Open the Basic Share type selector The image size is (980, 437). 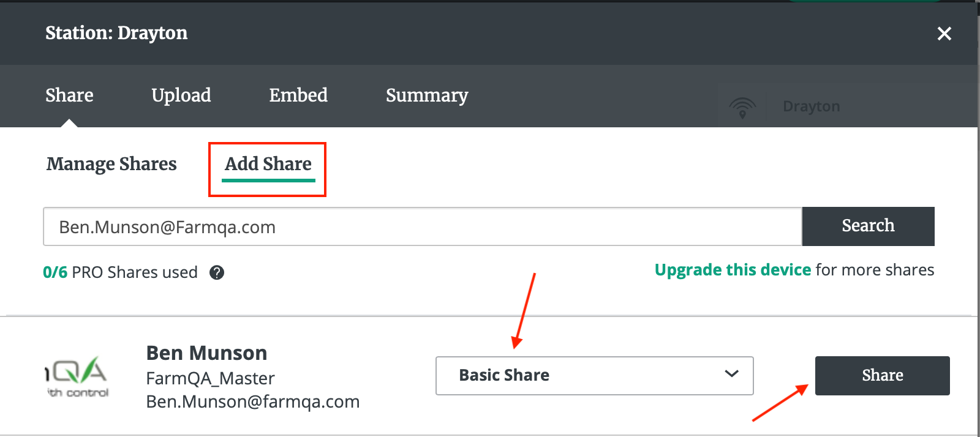point(594,376)
